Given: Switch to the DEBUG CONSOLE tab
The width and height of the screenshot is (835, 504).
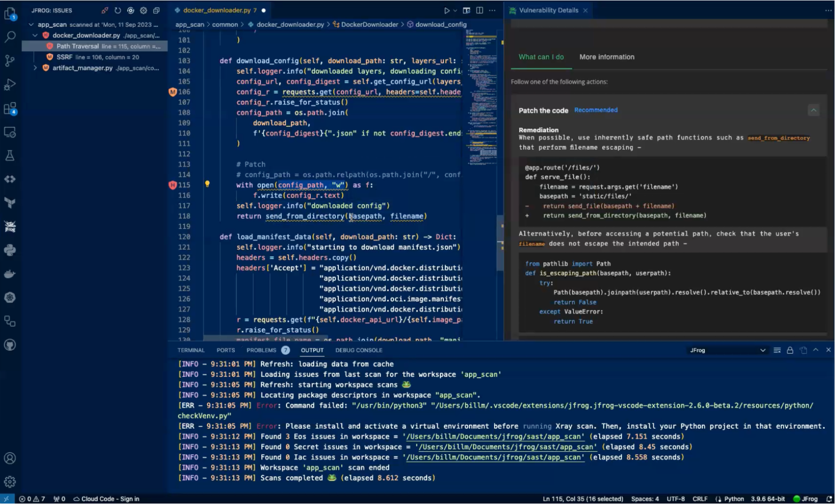Looking at the screenshot, I should coord(359,350).
